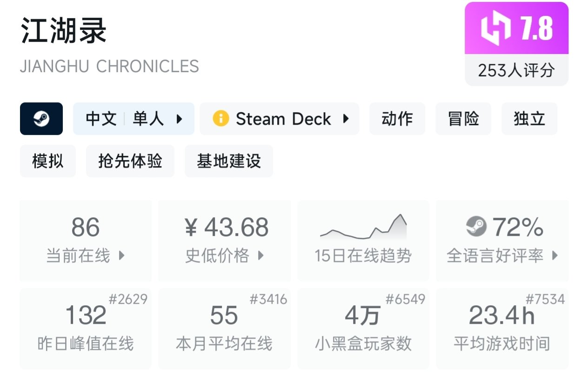Click the Steam platform icon badge
The width and height of the screenshot is (588, 375).
click(41, 119)
